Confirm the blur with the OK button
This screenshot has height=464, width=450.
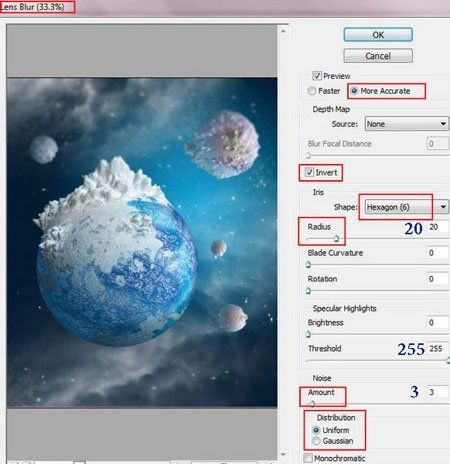(x=378, y=35)
